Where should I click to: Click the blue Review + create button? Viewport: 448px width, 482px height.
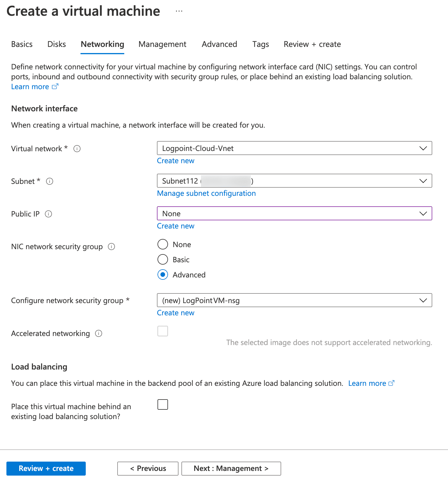pos(46,469)
